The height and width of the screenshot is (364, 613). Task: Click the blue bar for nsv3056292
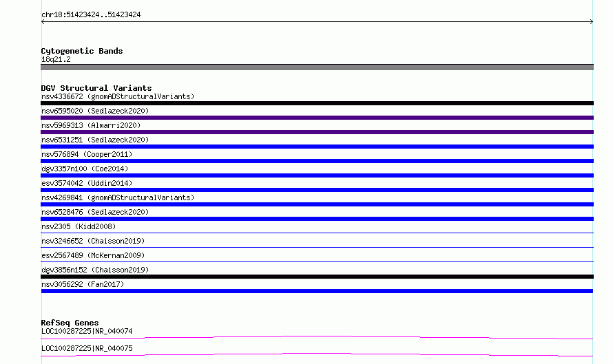[317, 291]
